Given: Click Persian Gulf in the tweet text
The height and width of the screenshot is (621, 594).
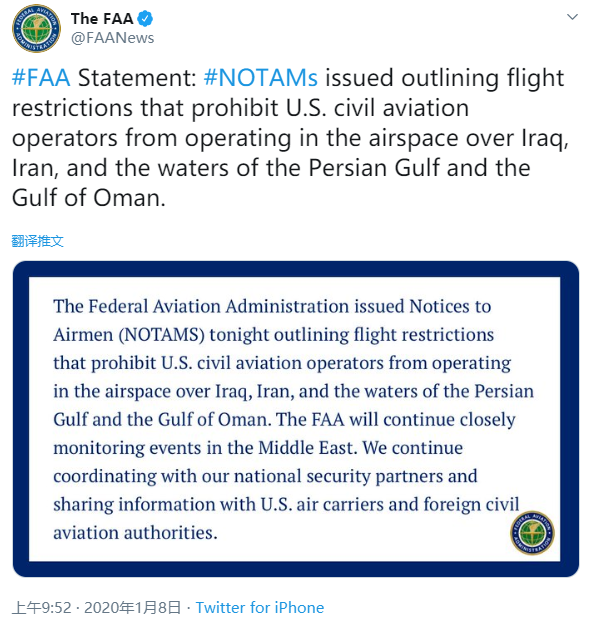Looking at the screenshot, I should tap(374, 168).
